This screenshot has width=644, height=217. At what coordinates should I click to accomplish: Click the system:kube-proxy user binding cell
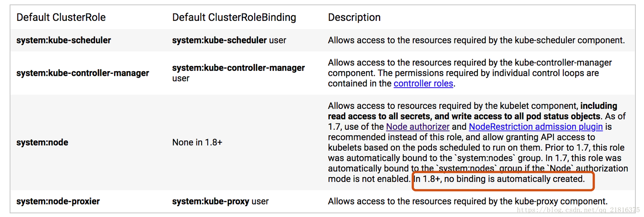(x=220, y=201)
